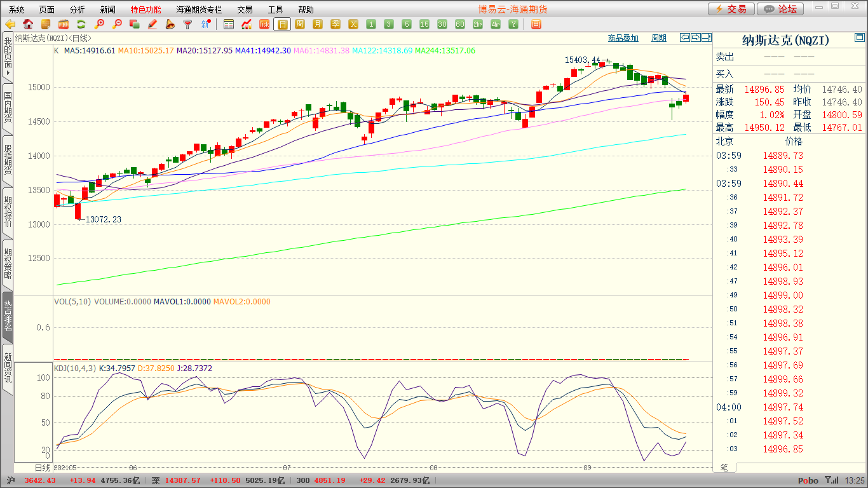
Task: Open the 海通期货专栏 menu
Action: pyautogui.click(x=199, y=10)
